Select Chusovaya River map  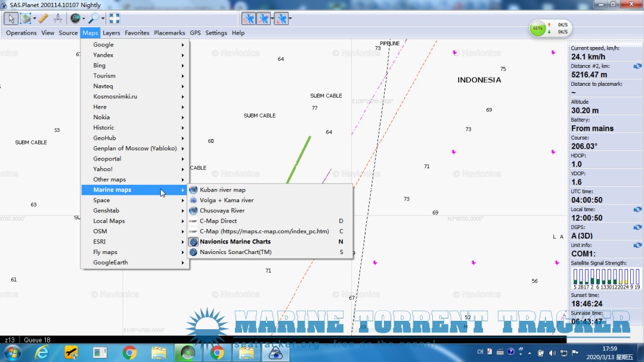[x=270, y=211]
